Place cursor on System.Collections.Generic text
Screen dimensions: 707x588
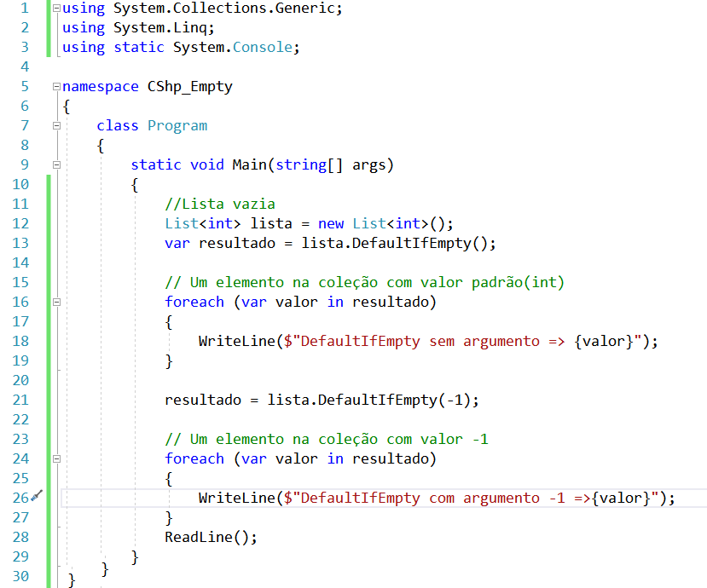223,9
